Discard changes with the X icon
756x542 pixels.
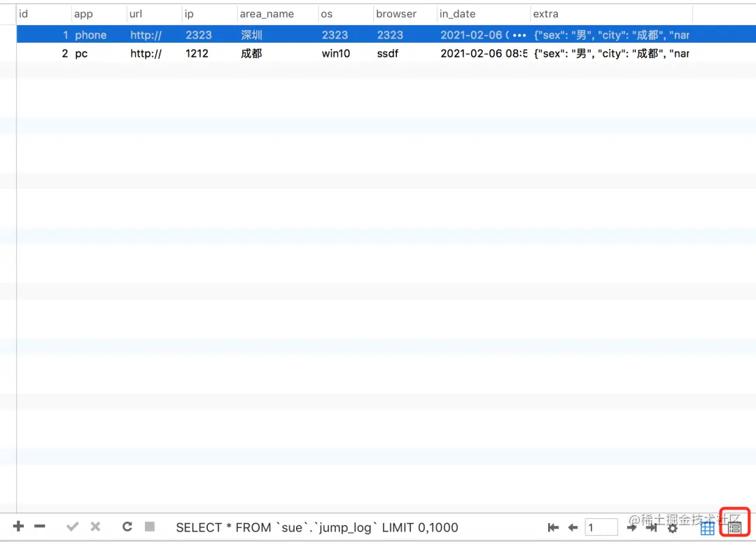tap(95, 527)
